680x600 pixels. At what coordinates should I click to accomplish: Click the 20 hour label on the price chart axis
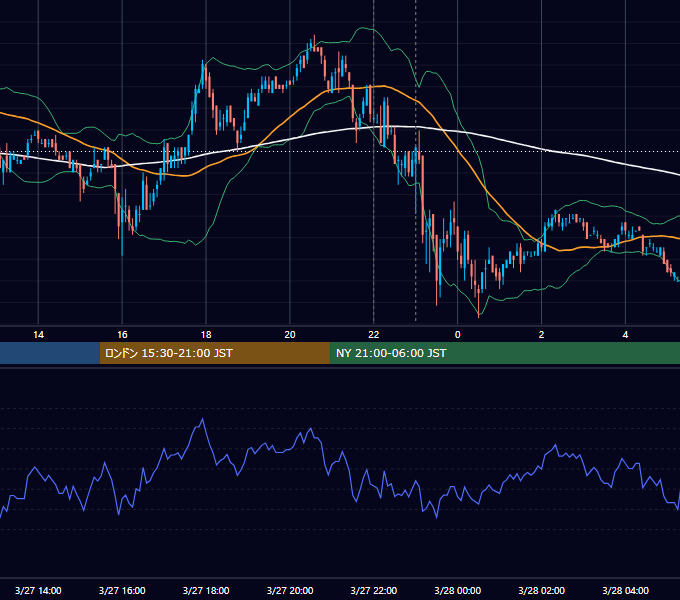tap(290, 335)
